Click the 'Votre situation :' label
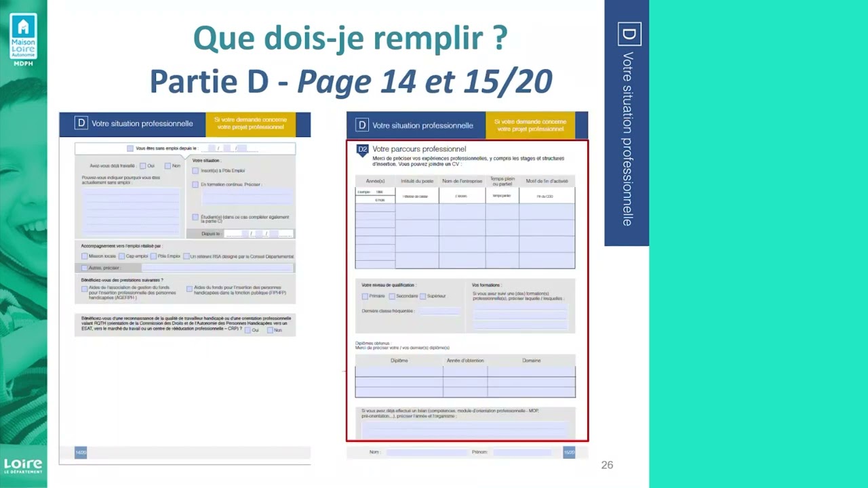This screenshot has width=868, height=488. point(206,161)
